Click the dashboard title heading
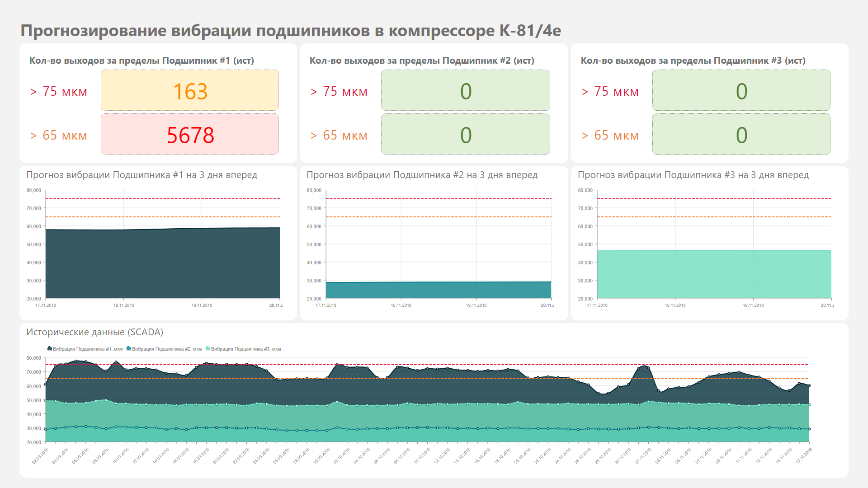 [291, 31]
